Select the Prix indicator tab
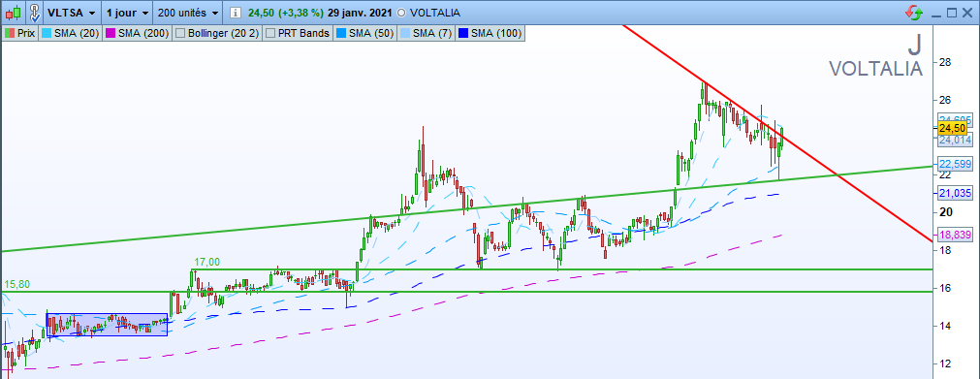Image resolution: width=980 pixels, height=379 pixels. tap(20, 33)
